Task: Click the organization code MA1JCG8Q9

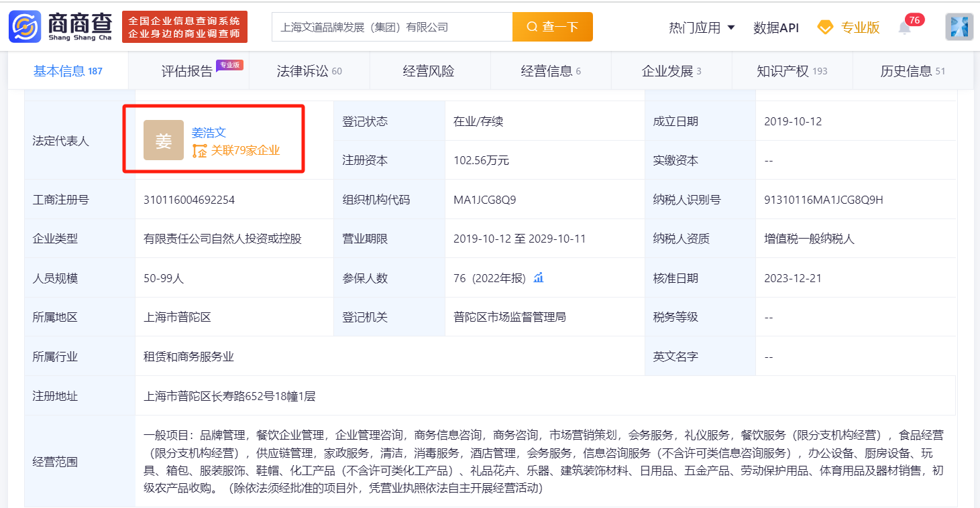Action: (x=485, y=200)
